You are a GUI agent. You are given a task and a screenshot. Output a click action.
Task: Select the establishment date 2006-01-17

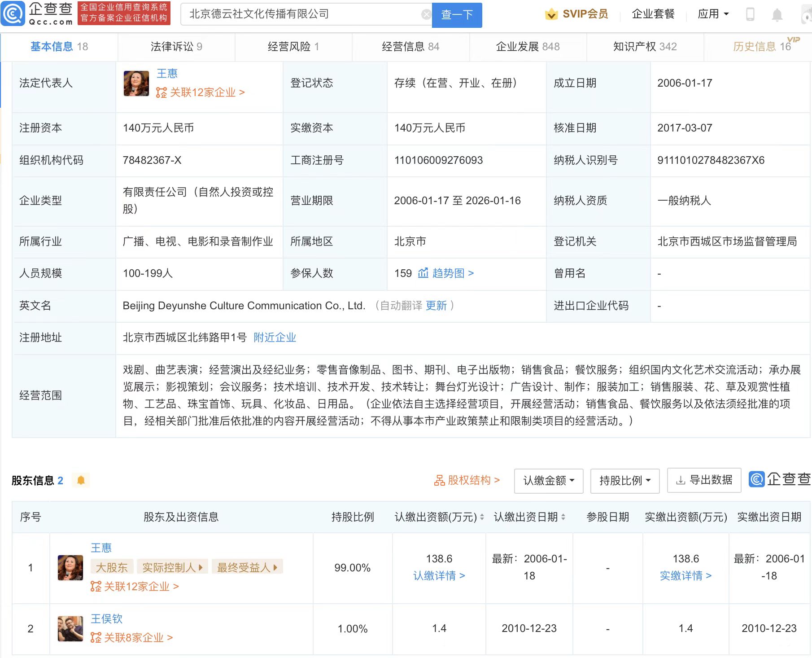coord(685,83)
